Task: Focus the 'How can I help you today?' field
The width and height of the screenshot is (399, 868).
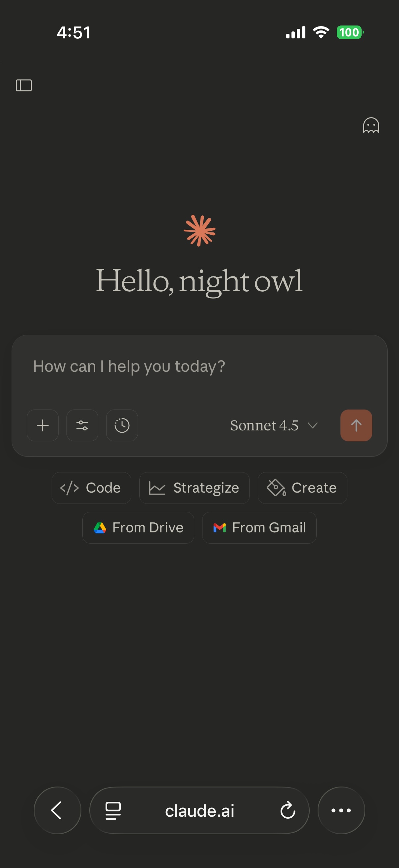Action: [x=199, y=366]
